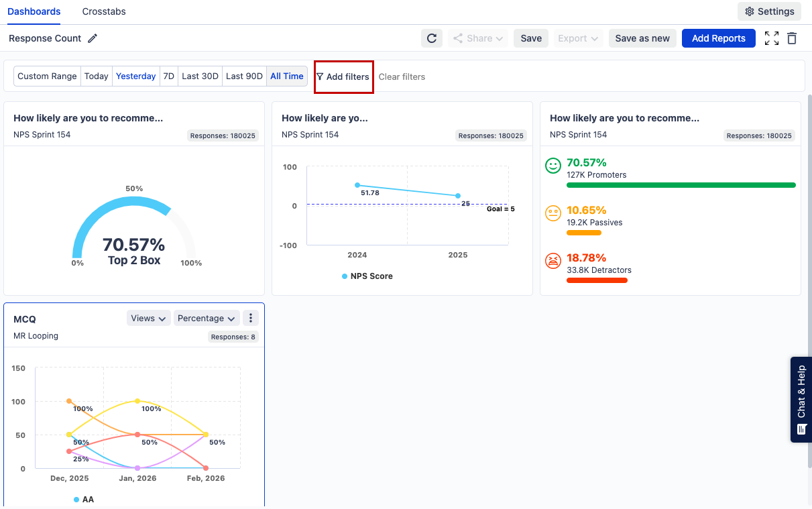This screenshot has width=812, height=509.
Task: Open the Percentage dropdown in MCQ widget
Action: click(x=206, y=318)
